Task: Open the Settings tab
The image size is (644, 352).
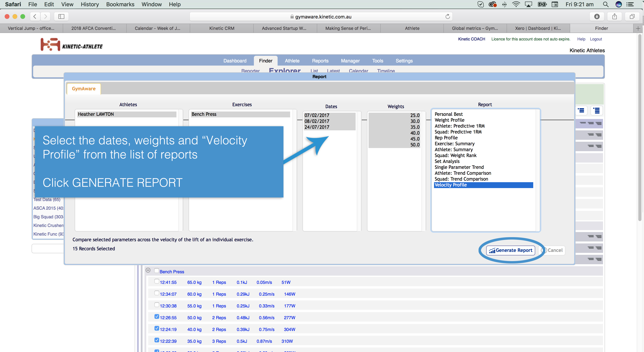Action: (x=404, y=61)
